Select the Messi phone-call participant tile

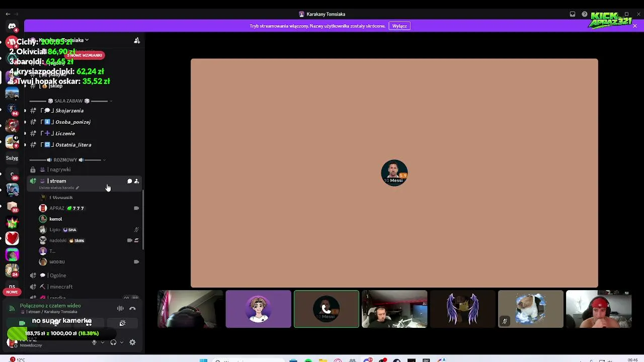pos(327,309)
